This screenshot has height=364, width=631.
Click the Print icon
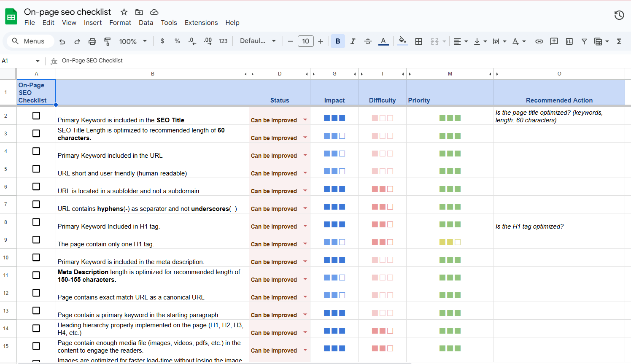click(92, 41)
